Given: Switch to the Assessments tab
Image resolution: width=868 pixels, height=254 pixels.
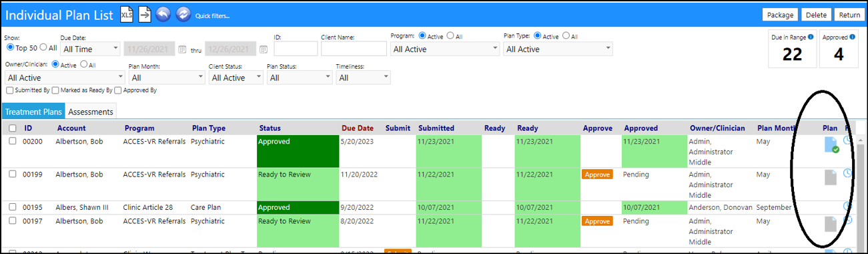Looking at the screenshot, I should [x=91, y=112].
